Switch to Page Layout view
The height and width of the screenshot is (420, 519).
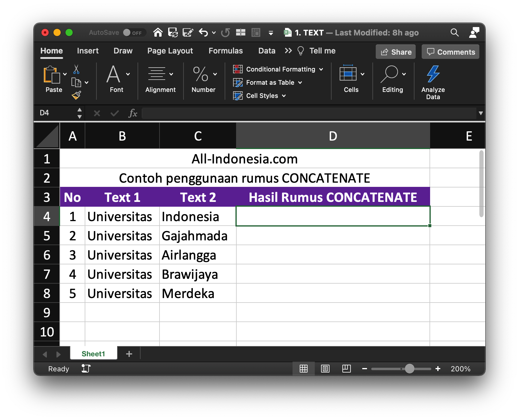325,369
